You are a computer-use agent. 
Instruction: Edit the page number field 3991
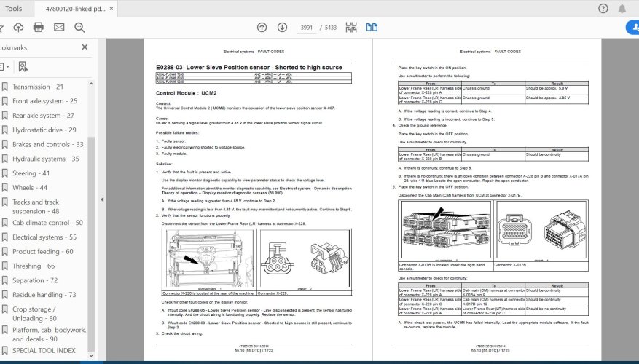pyautogui.click(x=307, y=28)
